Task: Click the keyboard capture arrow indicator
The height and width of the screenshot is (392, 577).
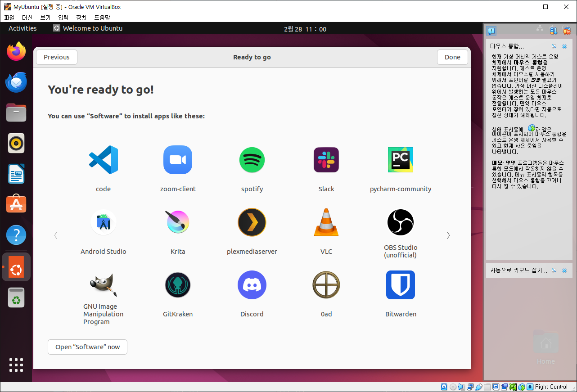Action: (x=530, y=387)
